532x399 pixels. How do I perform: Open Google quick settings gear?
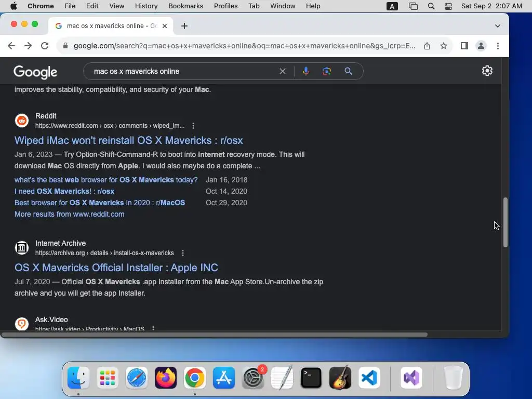point(487,71)
